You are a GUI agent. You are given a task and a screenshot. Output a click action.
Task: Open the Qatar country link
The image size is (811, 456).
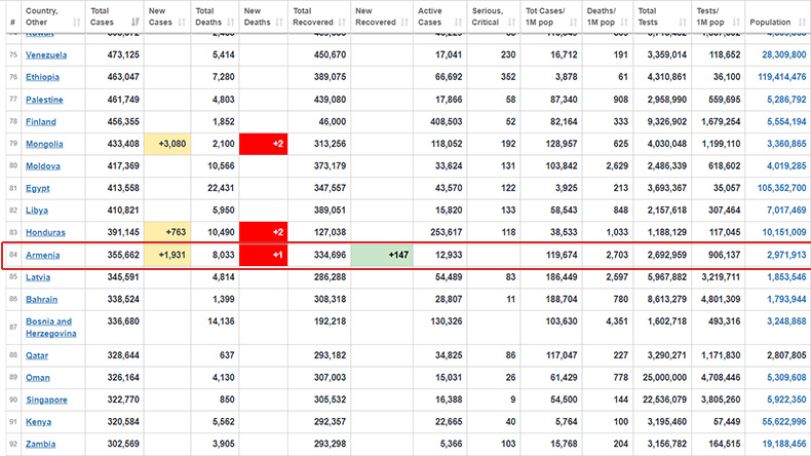[37, 356]
